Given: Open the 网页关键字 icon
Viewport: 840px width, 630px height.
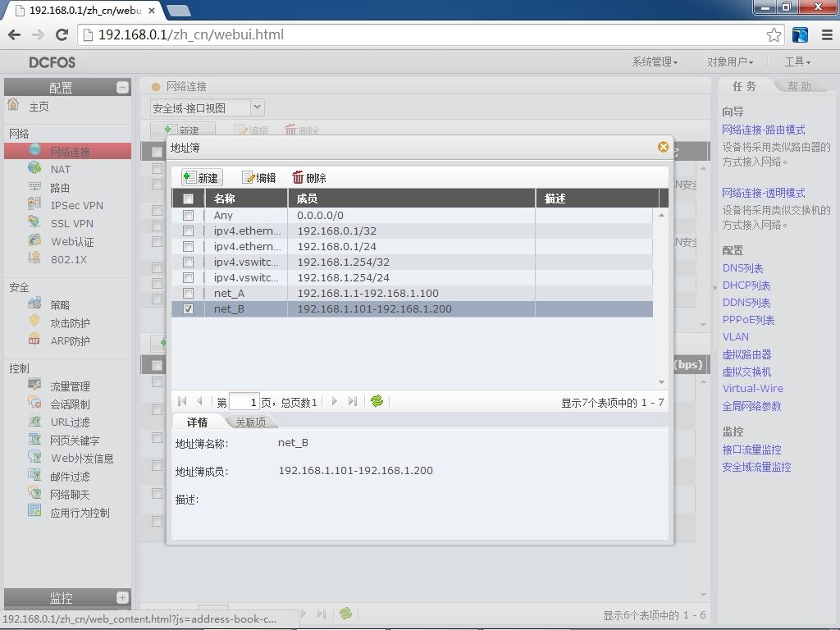Looking at the screenshot, I should click(x=34, y=440).
